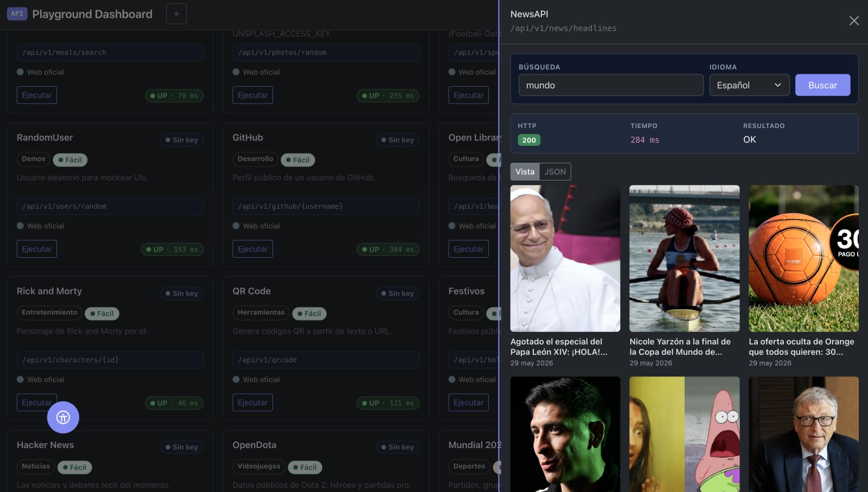Run the /api/v1/meals/search endpoint with Ejecutar
The image size is (868, 492).
(37, 95)
